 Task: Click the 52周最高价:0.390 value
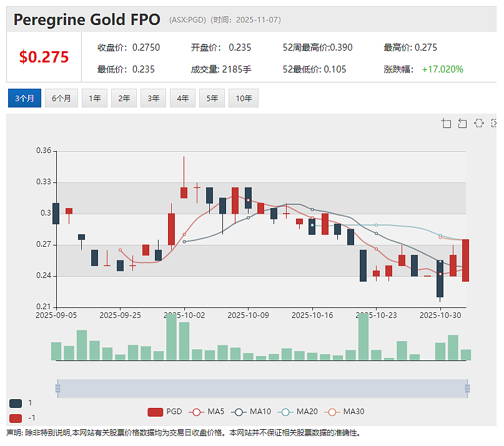coord(317,47)
